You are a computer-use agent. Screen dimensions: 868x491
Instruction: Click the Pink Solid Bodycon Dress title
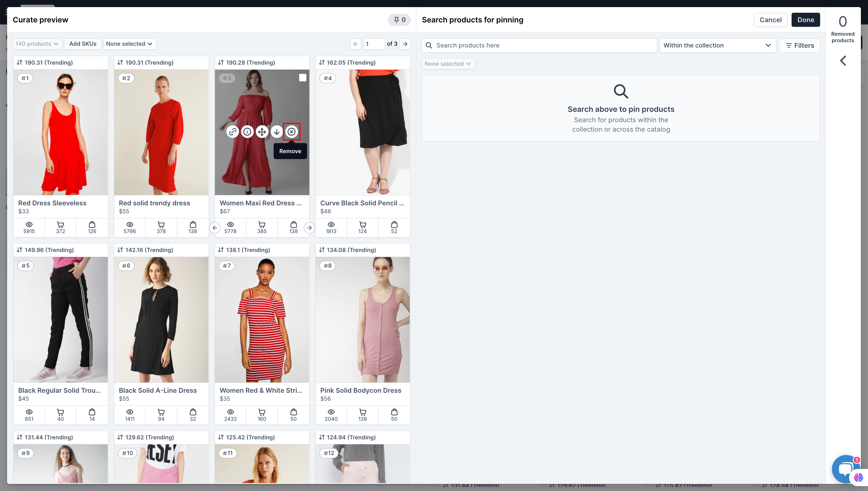click(x=360, y=390)
